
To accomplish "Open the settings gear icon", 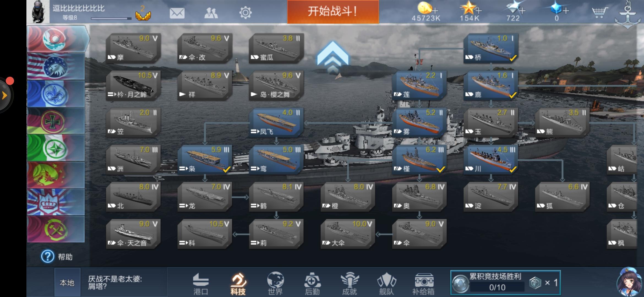I will 245,13.
